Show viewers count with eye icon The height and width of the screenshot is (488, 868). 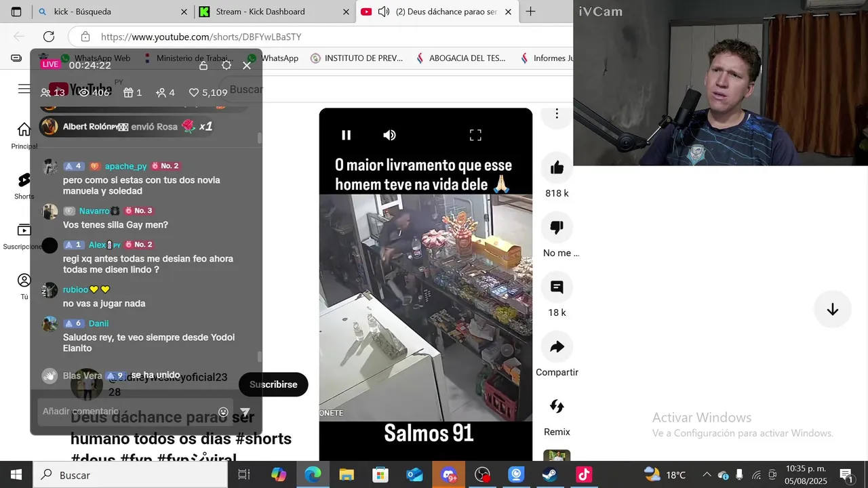pos(94,92)
